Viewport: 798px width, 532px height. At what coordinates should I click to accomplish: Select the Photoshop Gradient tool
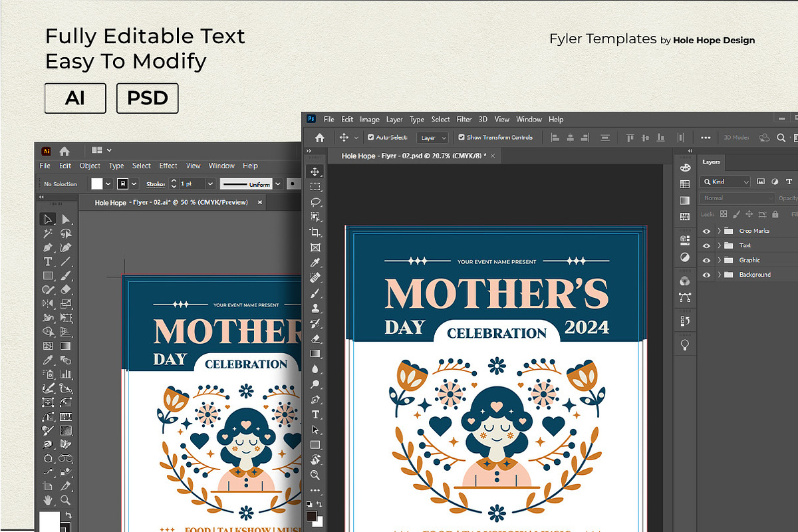point(315,354)
